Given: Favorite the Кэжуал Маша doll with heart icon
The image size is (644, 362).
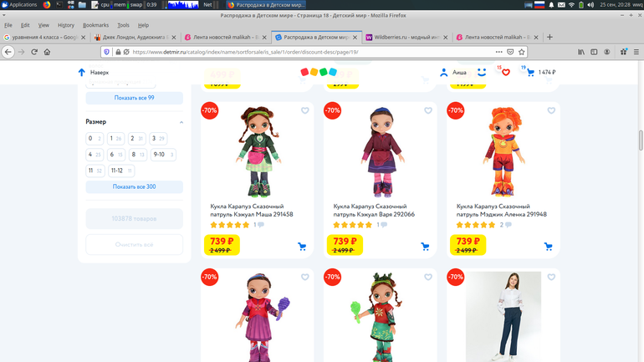Looking at the screenshot, I should point(305,110).
